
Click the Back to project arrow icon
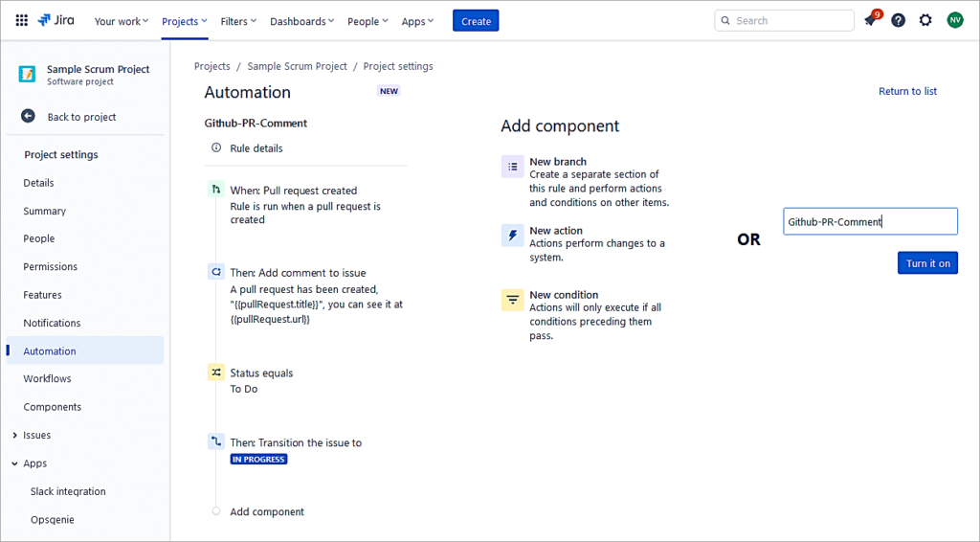(29, 116)
